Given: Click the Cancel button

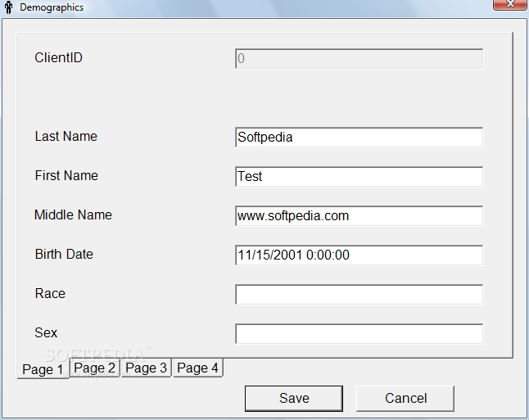Looking at the screenshot, I should point(405,399).
